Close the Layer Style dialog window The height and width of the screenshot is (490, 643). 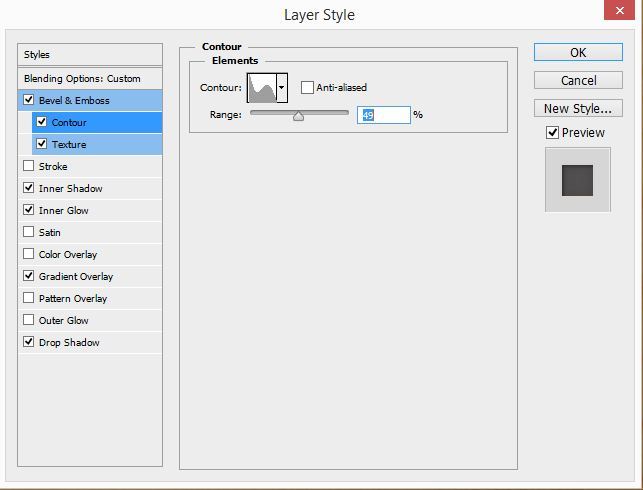coord(622,11)
